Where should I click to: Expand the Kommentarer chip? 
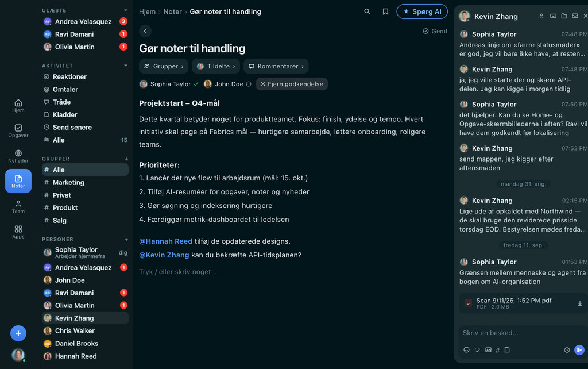[x=276, y=66]
